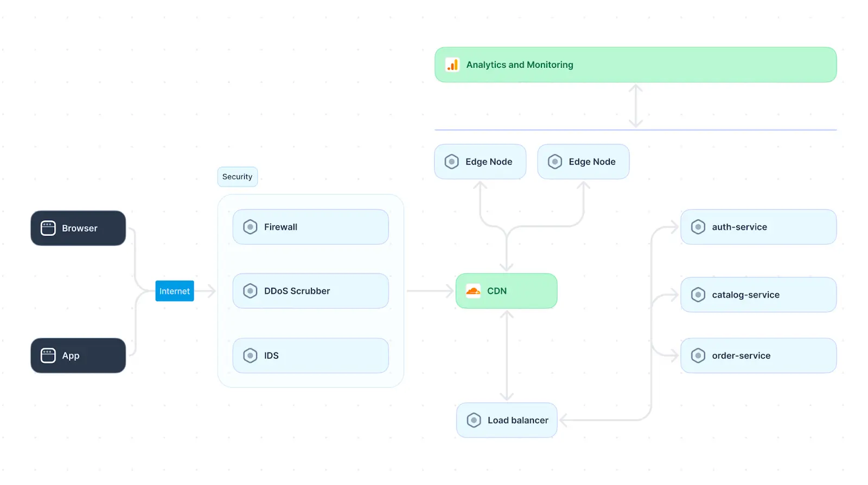This screenshot has width=868, height=485.
Task: Click the DDoS Scrubber hexagon icon
Action: pyautogui.click(x=250, y=291)
